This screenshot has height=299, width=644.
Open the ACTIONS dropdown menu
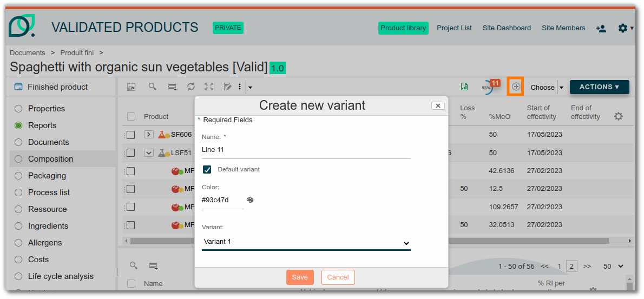pos(599,87)
